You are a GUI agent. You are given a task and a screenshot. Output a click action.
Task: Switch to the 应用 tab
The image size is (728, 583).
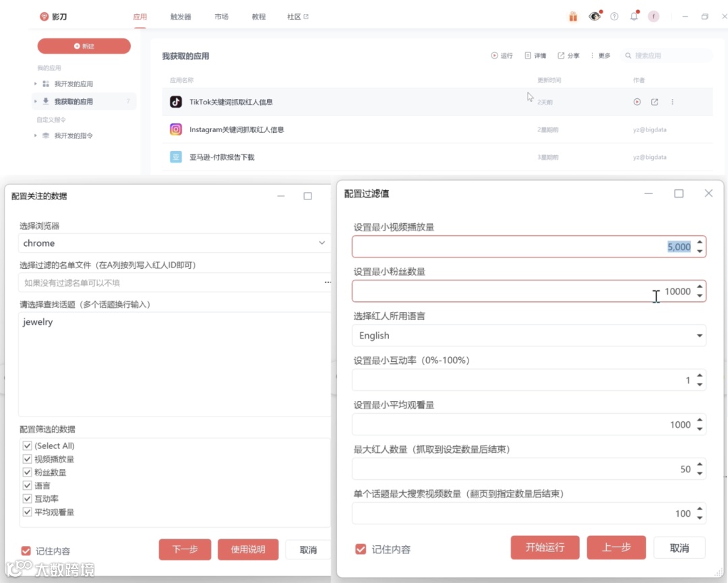(x=140, y=17)
